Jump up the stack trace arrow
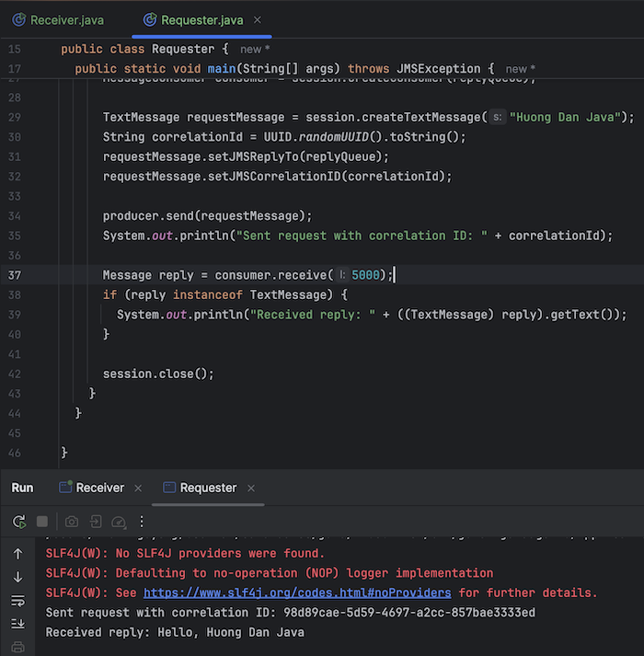This screenshot has width=644, height=656. click(17, 554)
